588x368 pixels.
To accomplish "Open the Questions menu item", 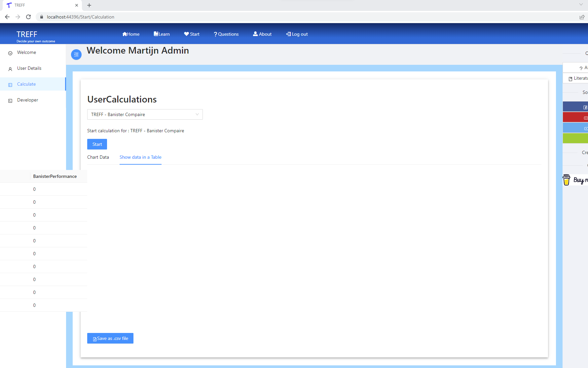I will 226,34.
